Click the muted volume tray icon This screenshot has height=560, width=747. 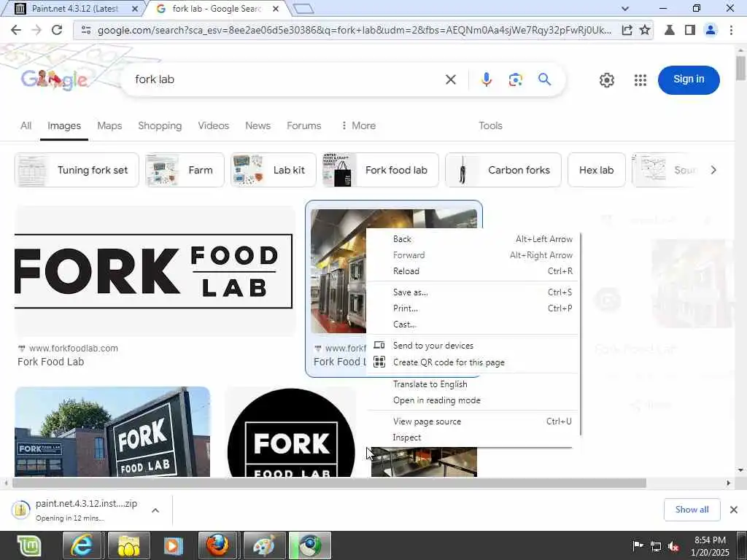click(673, 546)
